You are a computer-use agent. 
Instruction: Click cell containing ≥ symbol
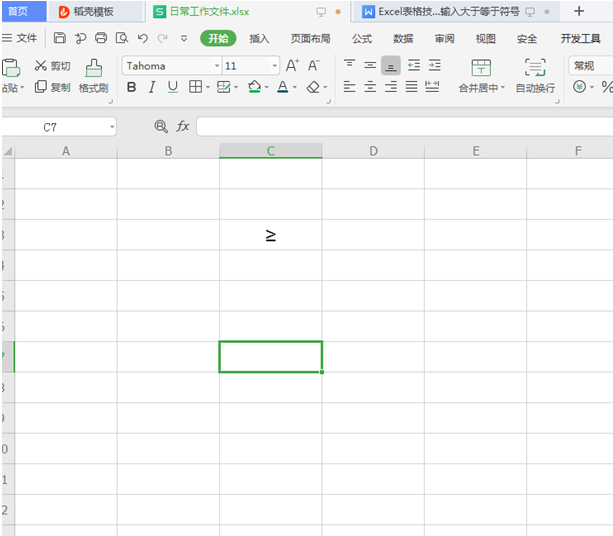pos(271,235)
